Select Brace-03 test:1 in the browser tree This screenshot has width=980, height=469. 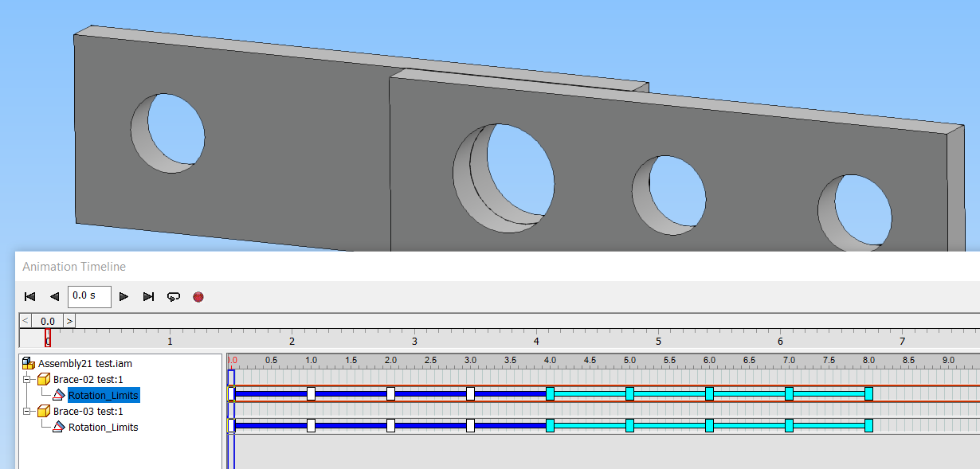[x=88, y=411]
